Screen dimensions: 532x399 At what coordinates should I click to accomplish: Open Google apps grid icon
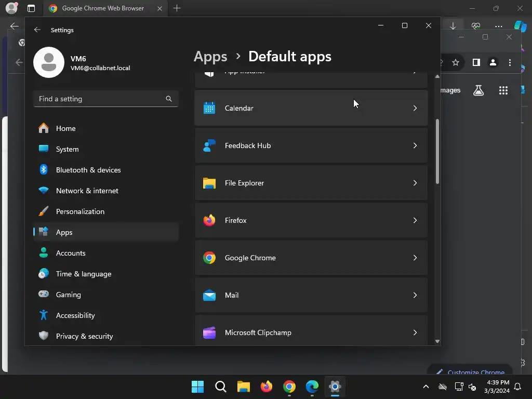point(503,90)
